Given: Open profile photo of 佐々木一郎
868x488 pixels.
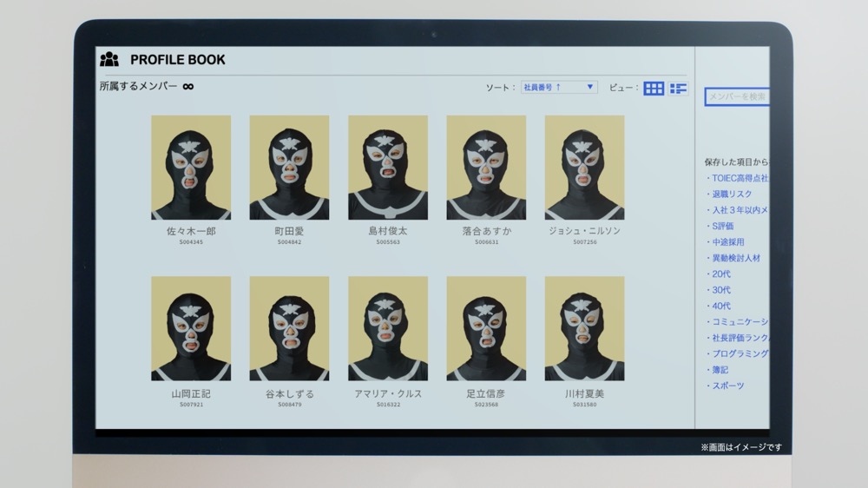Looking at the screenshot, I should (191, 168).
